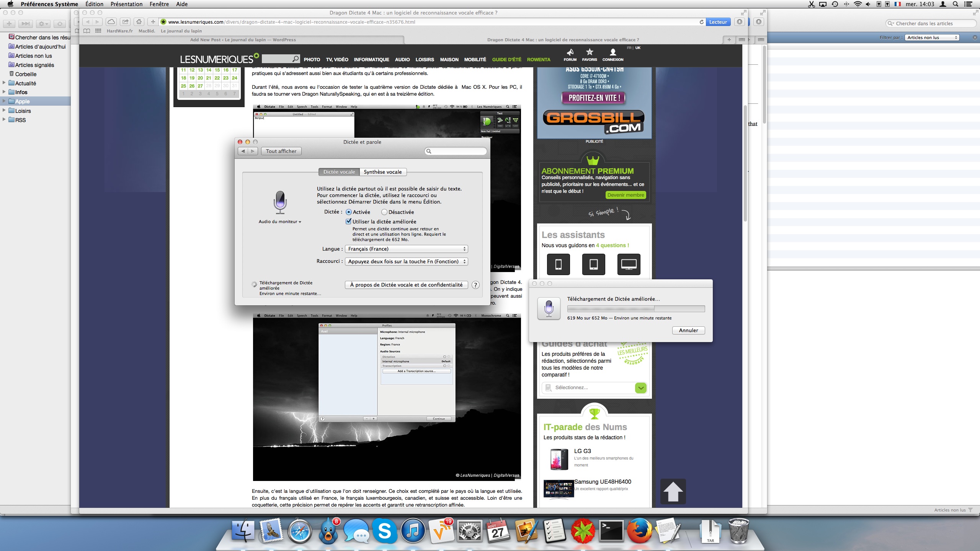Expand the Infos folder
The width and height of the screenshot is (980, 551).
click(4, 92)
